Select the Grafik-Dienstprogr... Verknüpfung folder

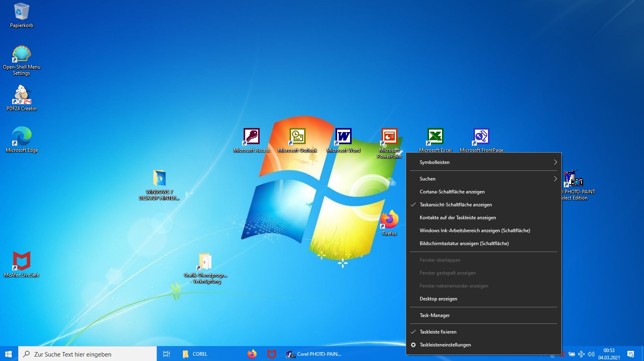[206, 268]
